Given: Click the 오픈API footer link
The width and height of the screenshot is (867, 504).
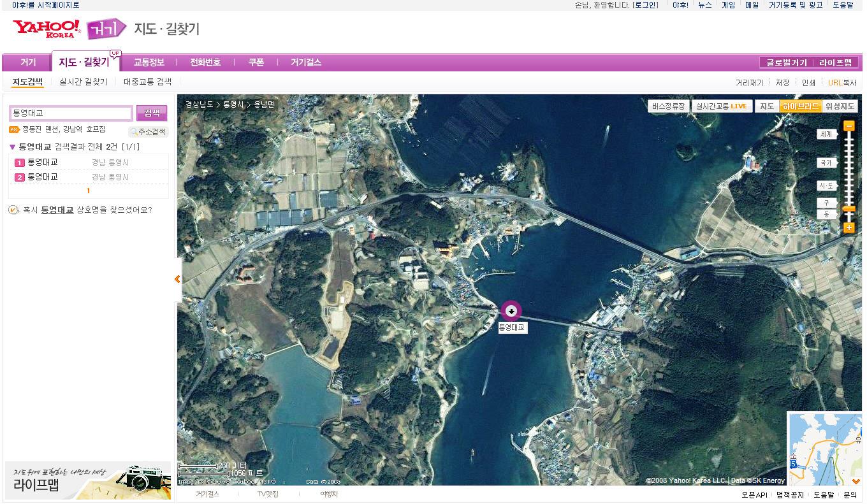Looking at the screenshot, I should [x=754, y=495].
